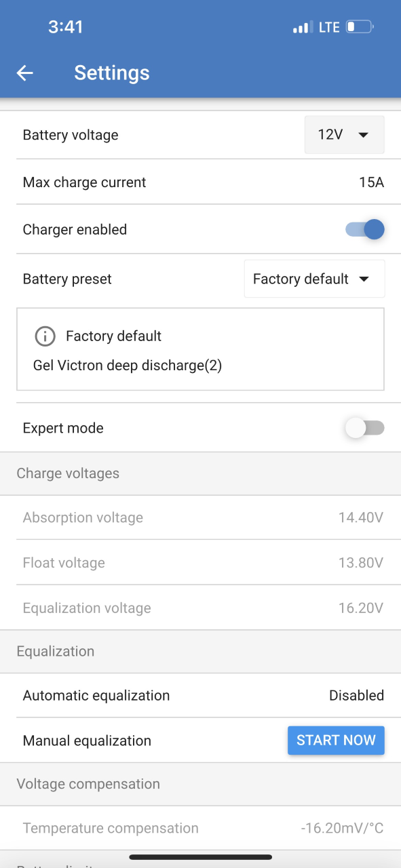Tap the Absorption voltage row
This screenshot has width=401, height=868.
coord(200,518)
